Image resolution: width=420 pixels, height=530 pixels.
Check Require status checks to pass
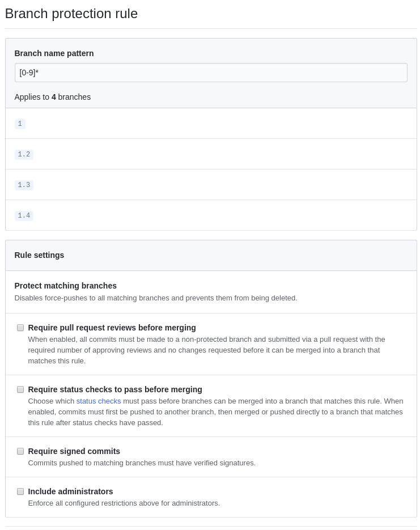point(20,389)
